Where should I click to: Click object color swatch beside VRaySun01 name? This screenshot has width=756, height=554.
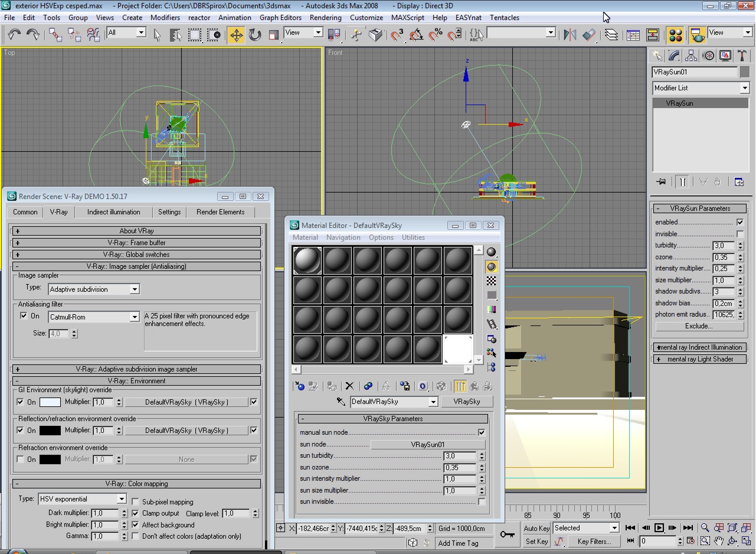pyautogui.click(x=745, y=72)
